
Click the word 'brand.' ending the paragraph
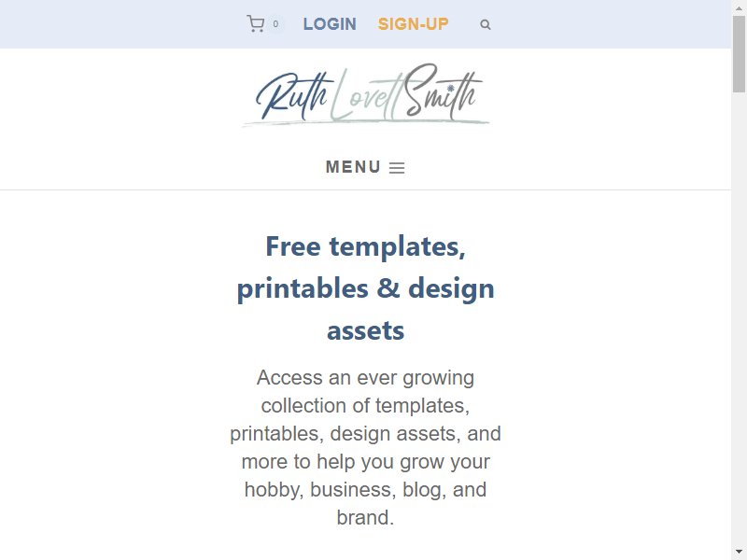(x=365, y=518)
